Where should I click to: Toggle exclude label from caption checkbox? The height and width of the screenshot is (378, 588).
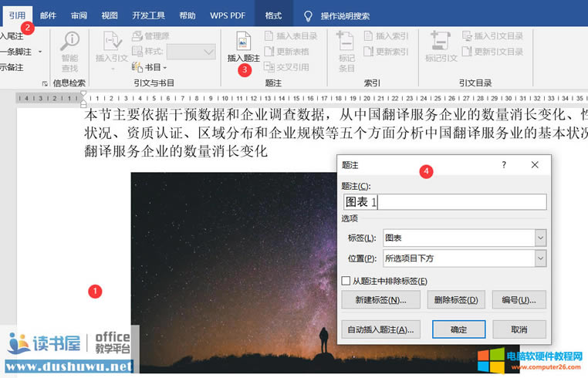[x=346, y=281]
